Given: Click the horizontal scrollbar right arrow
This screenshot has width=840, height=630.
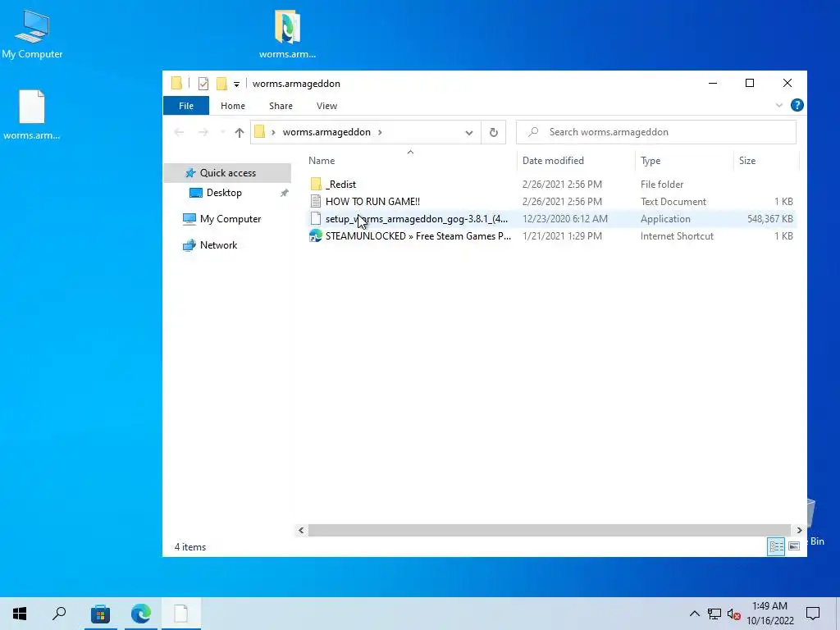Looking at the screenshot, I should pyautogui.click(x=799, y=531).
